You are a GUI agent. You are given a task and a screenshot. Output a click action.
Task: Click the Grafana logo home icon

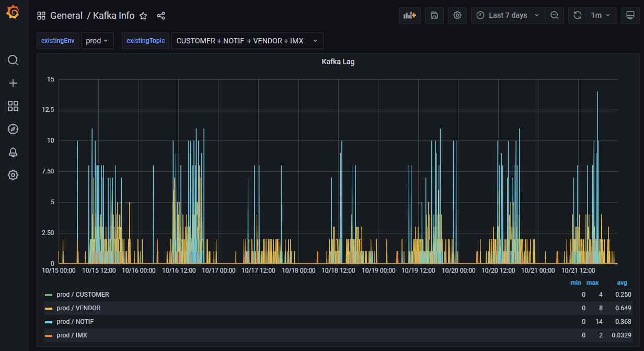tap(13, 13)
